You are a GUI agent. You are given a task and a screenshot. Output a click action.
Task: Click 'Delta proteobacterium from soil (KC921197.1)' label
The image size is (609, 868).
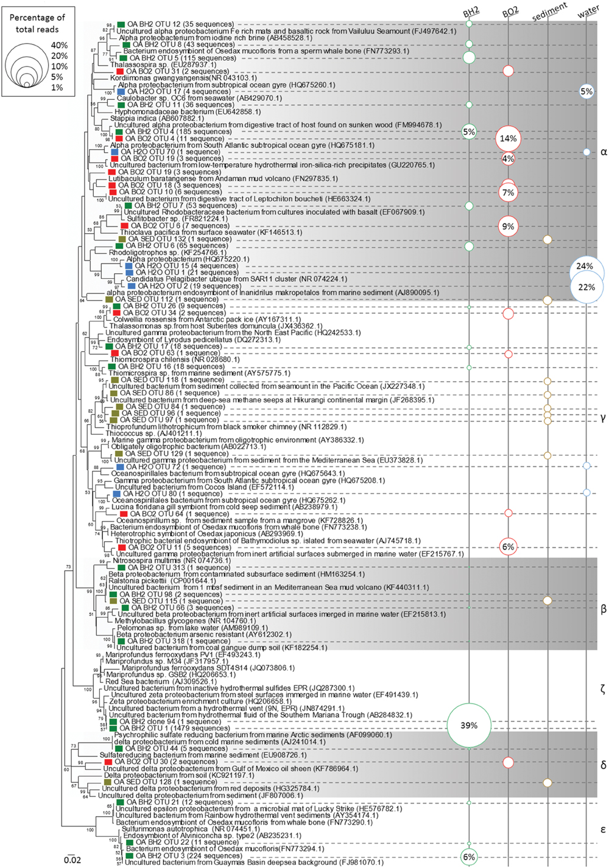[178, 775]
